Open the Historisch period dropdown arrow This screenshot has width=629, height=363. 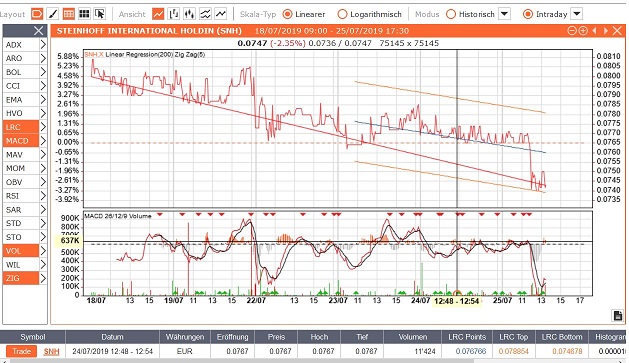(504, 14)
